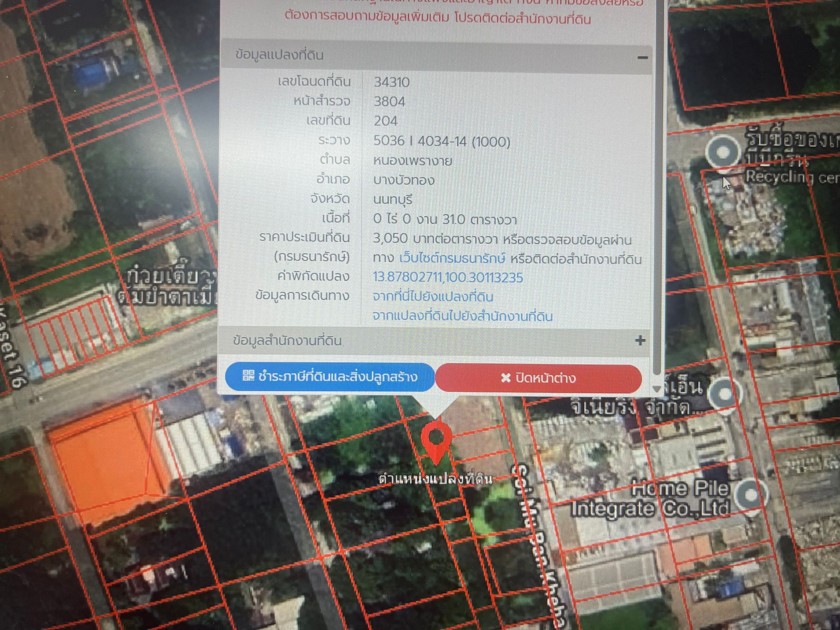Image resolution: width=840 pixels, height=630 pixels.
Task: Click the subdistrict value หนองเพรางาย
Action: coord(413,161)
